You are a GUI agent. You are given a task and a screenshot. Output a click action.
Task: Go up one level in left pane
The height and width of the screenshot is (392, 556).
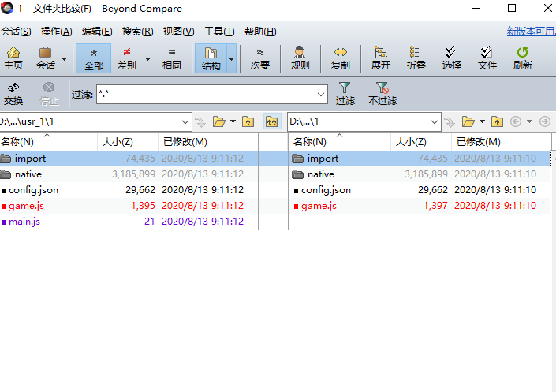point(248,122)
